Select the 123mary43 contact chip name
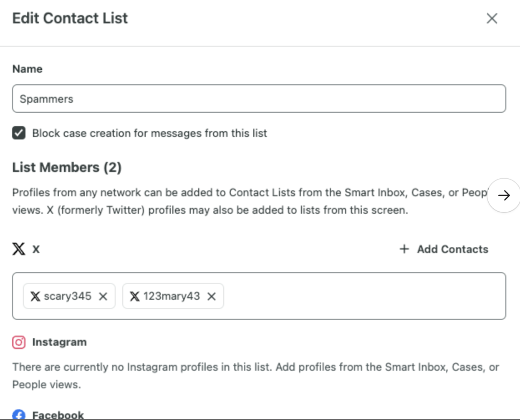This screenshot has height=420, width=520. click(x=172, y=296)
